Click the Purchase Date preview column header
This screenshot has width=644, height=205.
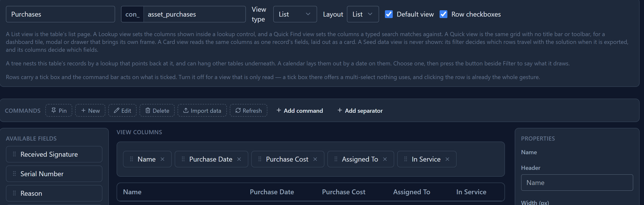(272, 192)
